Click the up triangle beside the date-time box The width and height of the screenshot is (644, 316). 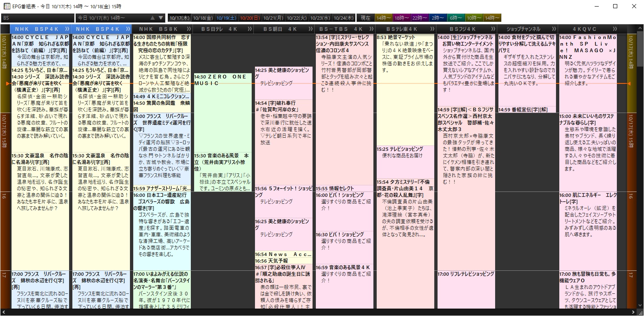153,18
